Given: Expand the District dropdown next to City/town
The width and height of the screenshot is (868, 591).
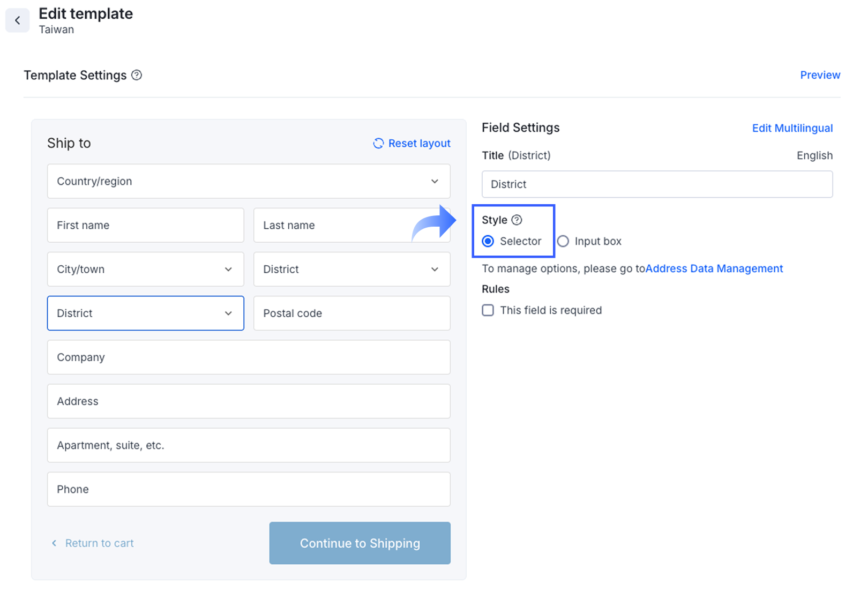Looking at the screenshot, I should point(351,269).
